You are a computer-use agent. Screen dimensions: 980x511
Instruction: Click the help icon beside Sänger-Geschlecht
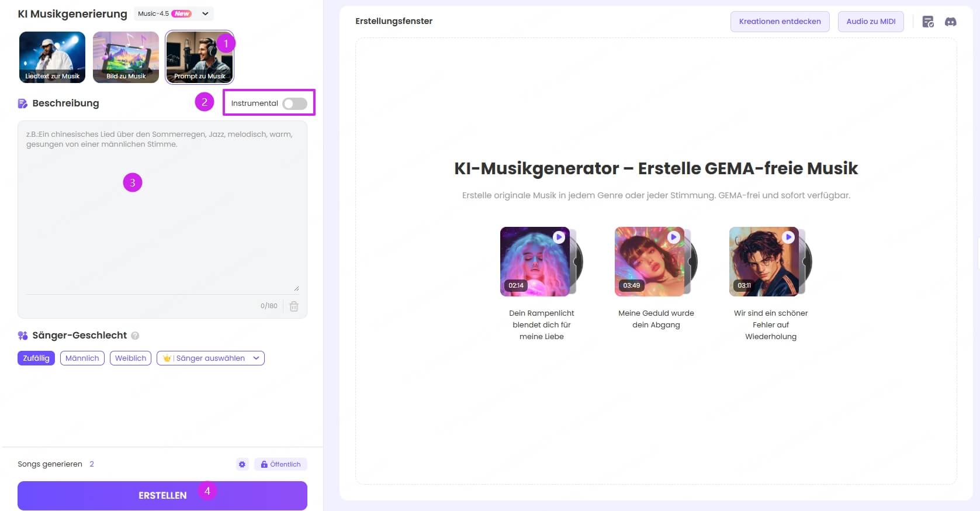click(135, 336)
